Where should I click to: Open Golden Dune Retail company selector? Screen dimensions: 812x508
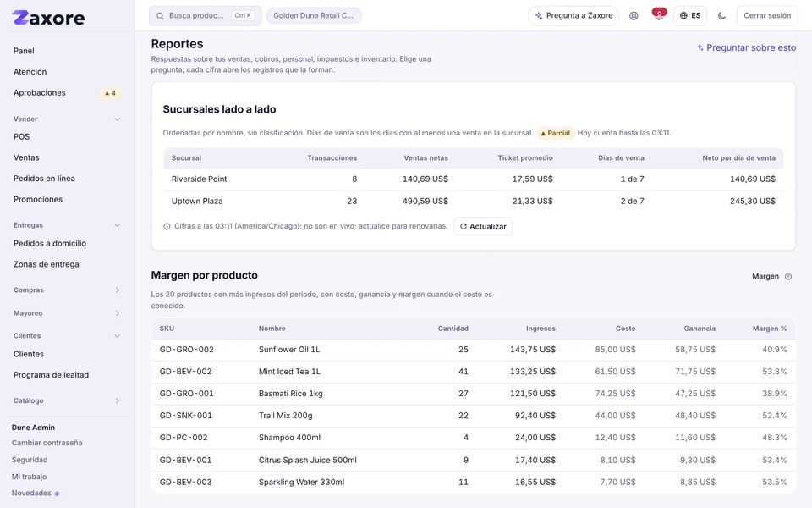[314, 15]
